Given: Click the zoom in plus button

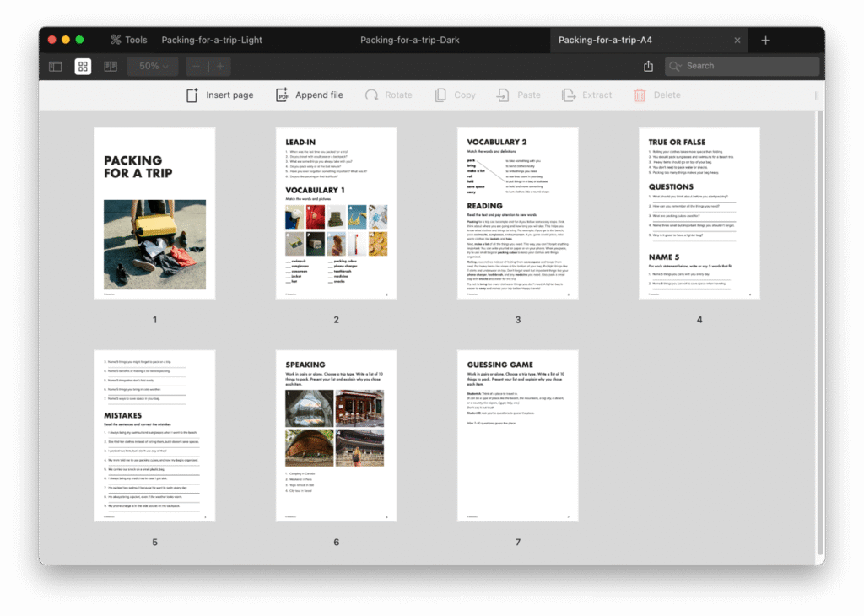Looking at the screenshot, I should coord(219,66).
